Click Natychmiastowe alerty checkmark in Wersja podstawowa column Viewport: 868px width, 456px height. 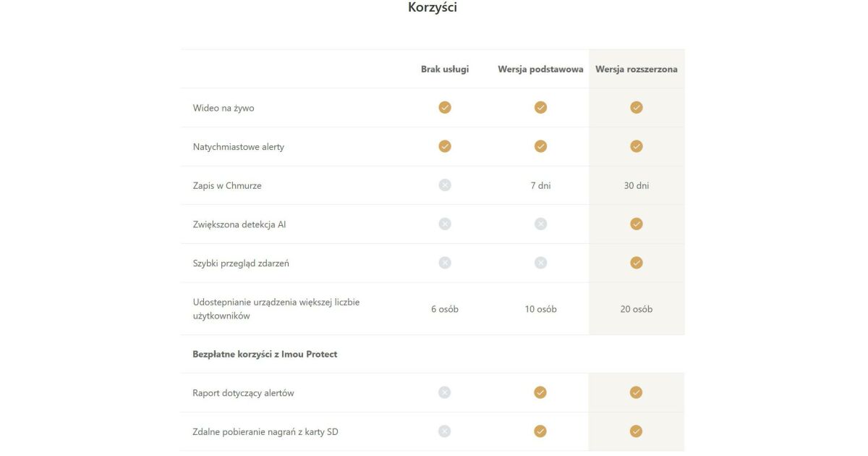tap(540, 146)
